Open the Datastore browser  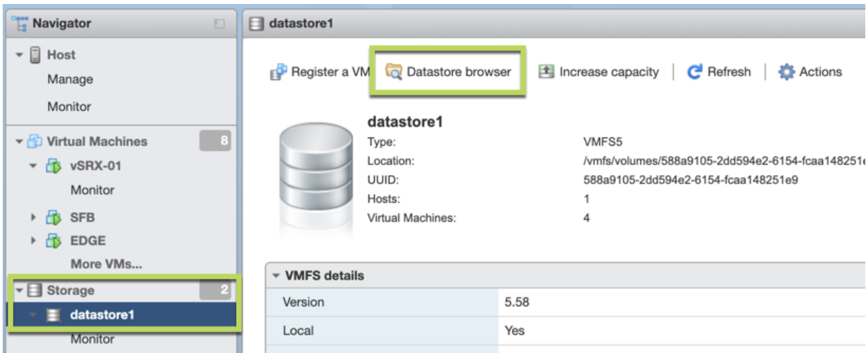pos(449,71)
